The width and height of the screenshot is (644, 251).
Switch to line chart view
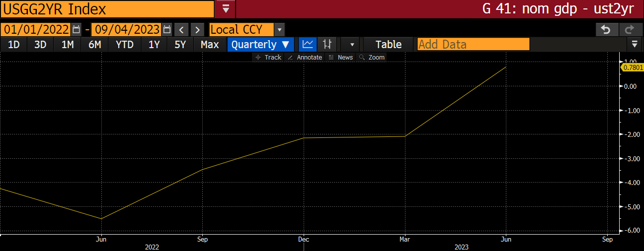point(308,44)
